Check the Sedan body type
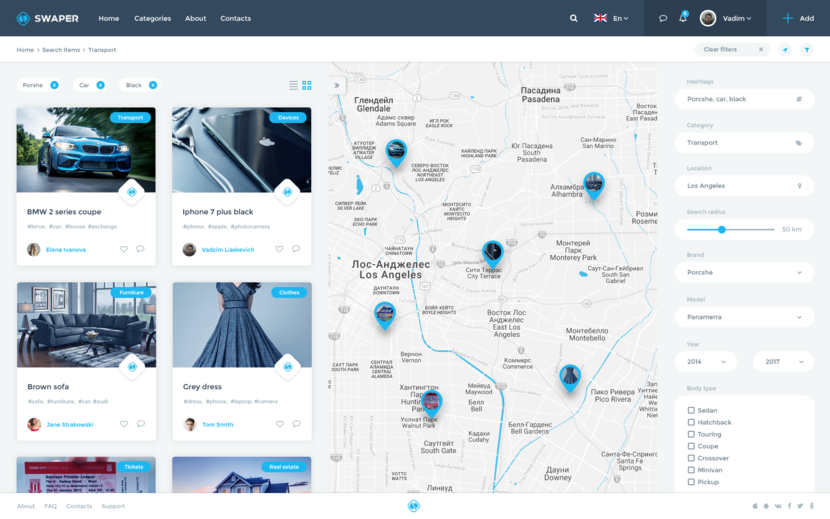 (691, 410)
